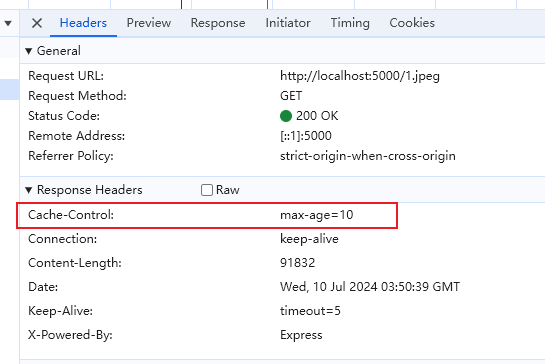Collapse the General section
Image resolution: width=545 pixels, height=364 pixels.
coord(29,51)
